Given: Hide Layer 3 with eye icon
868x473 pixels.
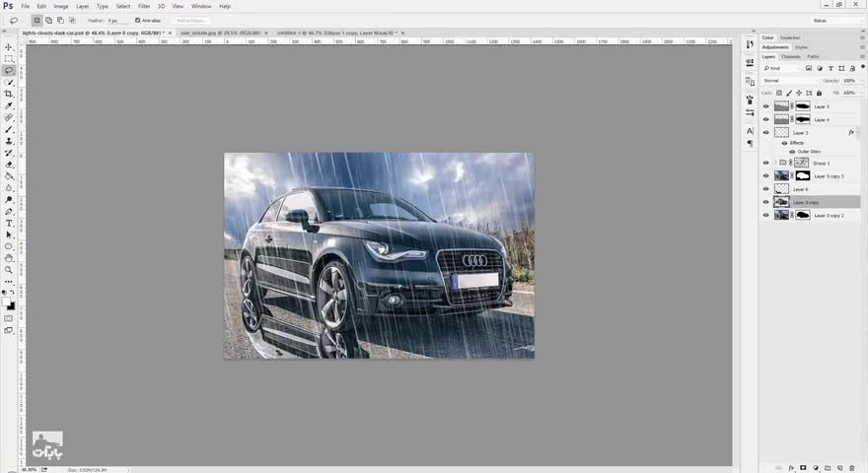Looking at the screenshot, I should click(766, 133).
